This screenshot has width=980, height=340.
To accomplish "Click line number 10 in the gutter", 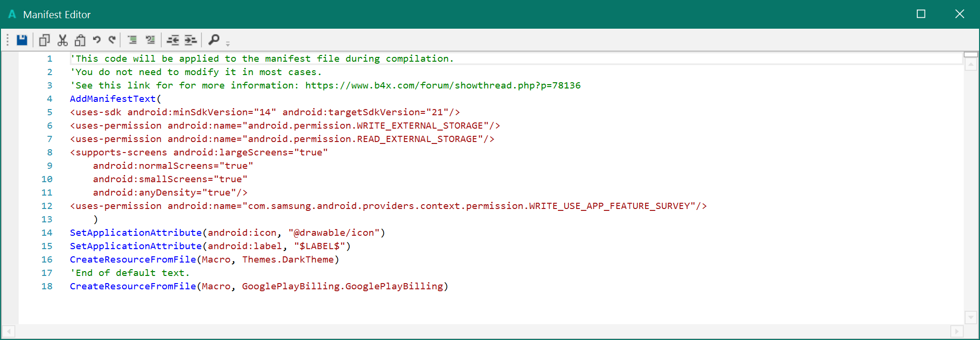I will [47, 179].
